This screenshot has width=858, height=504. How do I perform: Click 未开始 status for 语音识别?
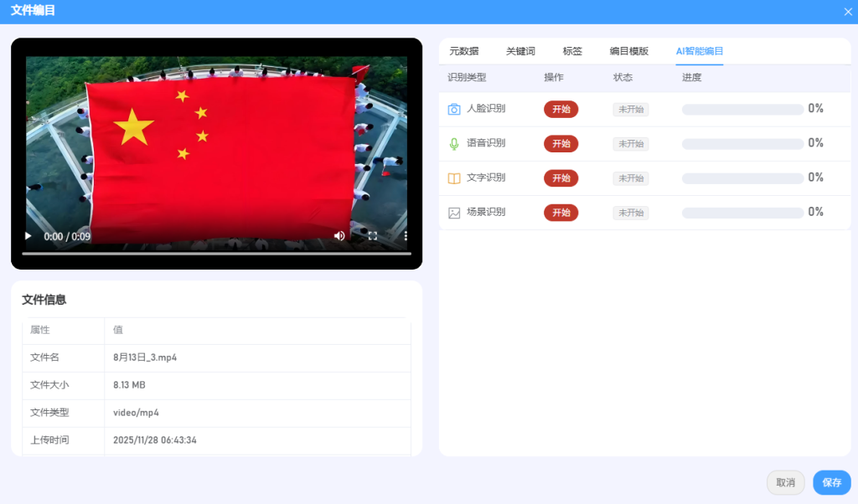tap(631, 144)
